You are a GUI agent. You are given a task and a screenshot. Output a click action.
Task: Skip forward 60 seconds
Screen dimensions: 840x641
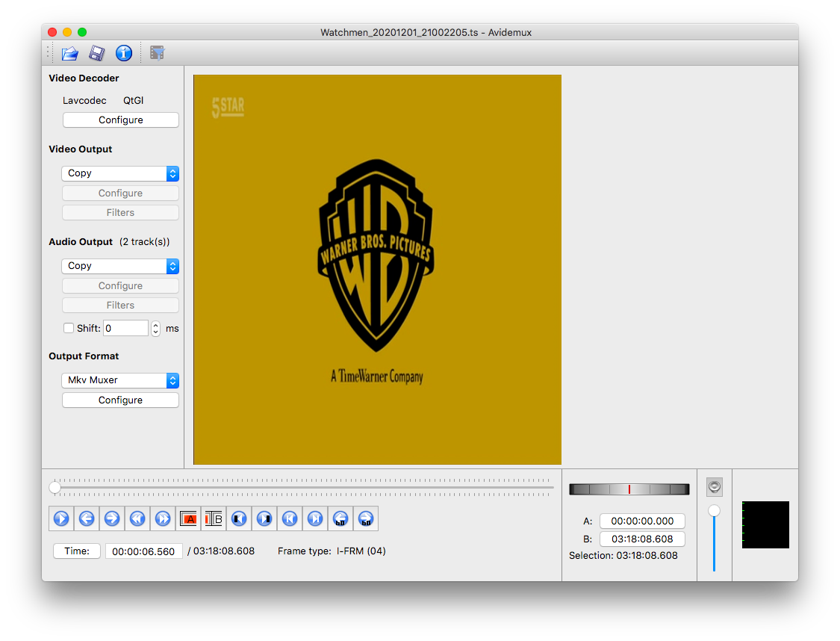[366, 518]
